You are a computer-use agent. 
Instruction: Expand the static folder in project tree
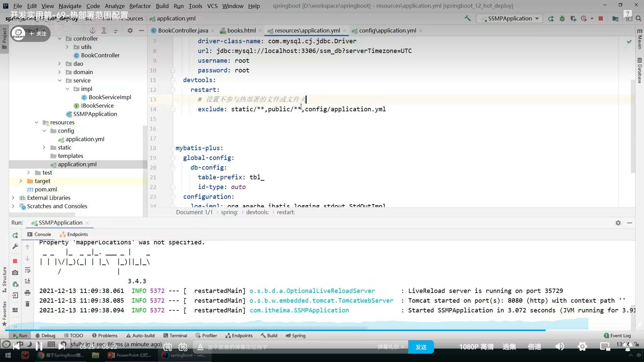[x=44, y=147]
